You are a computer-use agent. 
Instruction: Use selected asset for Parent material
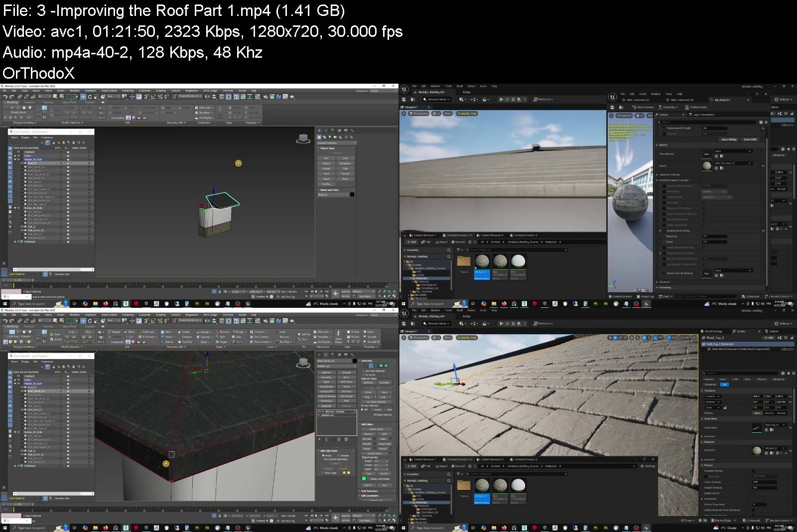pyautogui.click(x=717, y=168)
